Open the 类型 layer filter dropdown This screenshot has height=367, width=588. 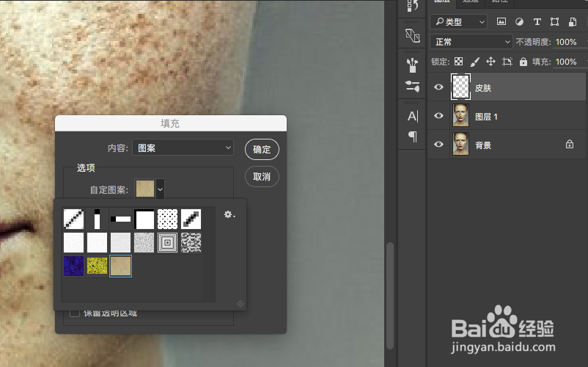(x=458, y=22)
